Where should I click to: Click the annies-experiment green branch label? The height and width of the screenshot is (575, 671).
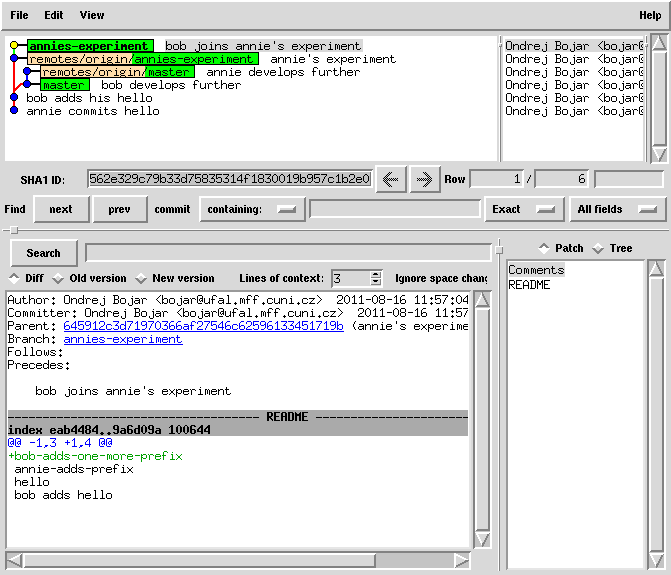pos(90,46)
